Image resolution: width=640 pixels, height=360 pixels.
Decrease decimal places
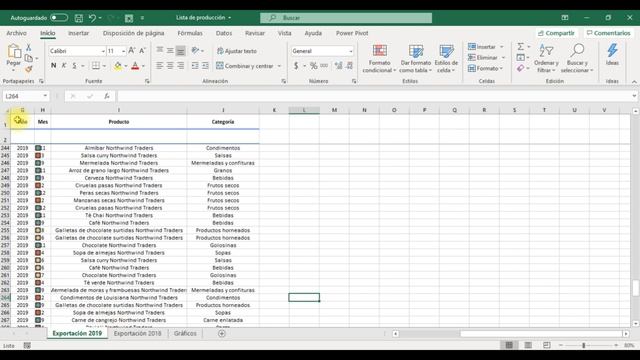(349, 66)
